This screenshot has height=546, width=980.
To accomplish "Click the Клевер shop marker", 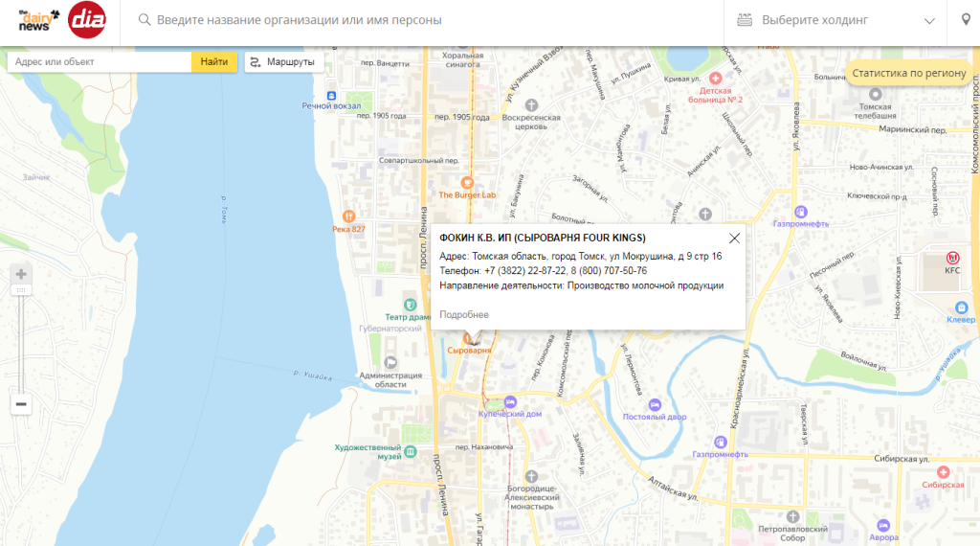I will coord(961,307).
